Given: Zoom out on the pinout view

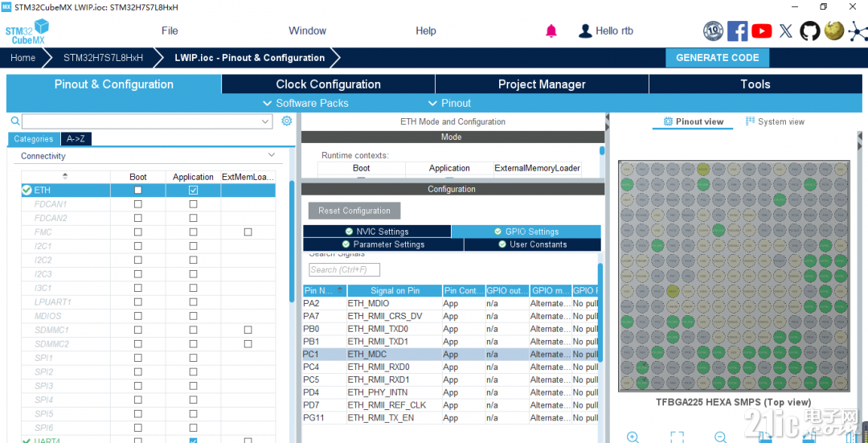Looking at the screenshot, I should tap(720, 437).
